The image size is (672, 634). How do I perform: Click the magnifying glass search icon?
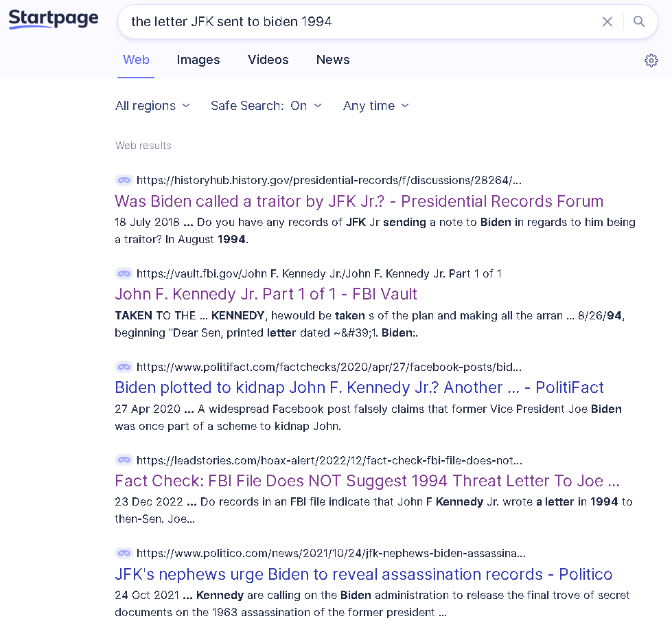639,21
